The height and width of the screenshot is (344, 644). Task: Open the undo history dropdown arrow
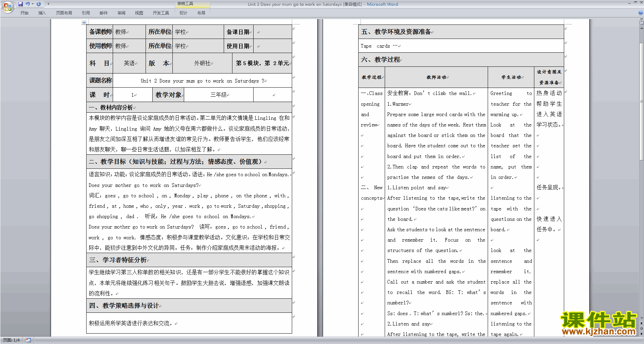(33, 4)
